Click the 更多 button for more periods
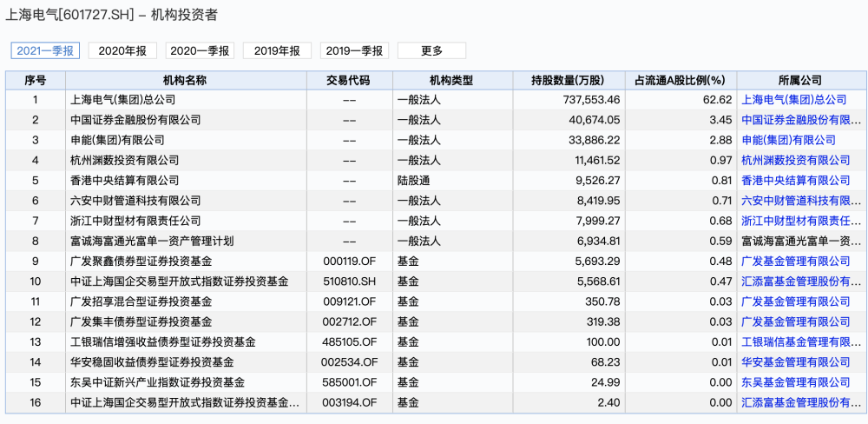 point(431,50)
